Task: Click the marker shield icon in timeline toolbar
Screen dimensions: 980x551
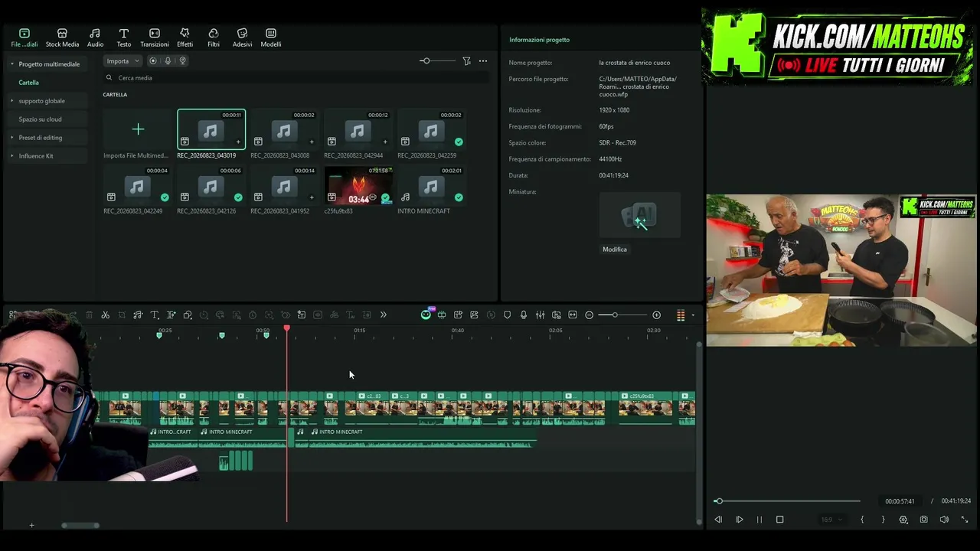Action: pyautogui.click(x=507, y=315)
